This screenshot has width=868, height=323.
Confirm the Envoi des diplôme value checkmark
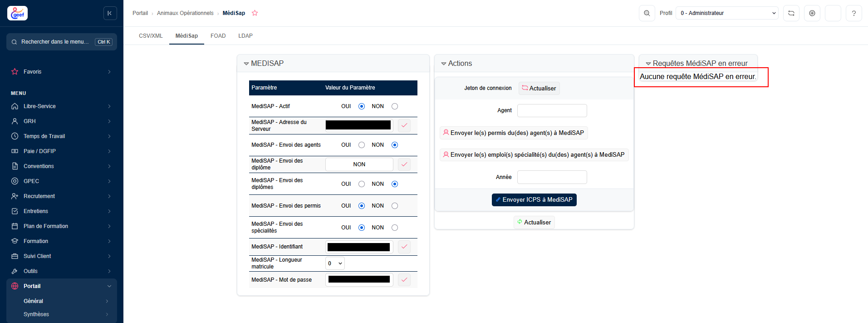(x=404, y=164)
